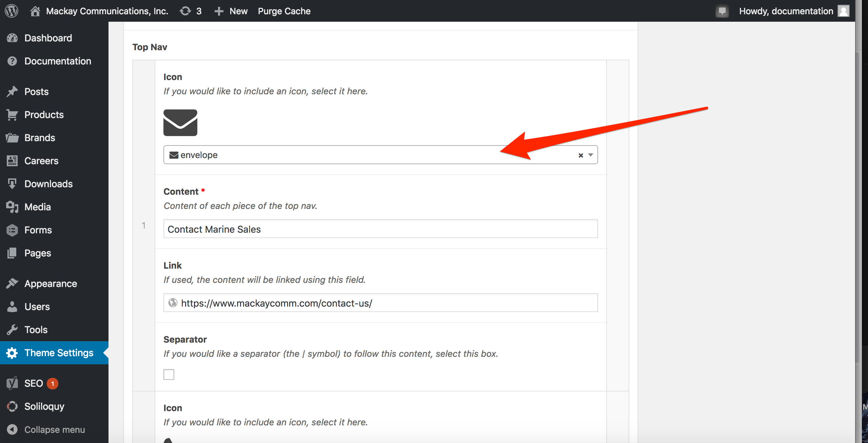Open Downloads in the sidebar
Viewport: 868px width, 443px height.
[54, 184]
